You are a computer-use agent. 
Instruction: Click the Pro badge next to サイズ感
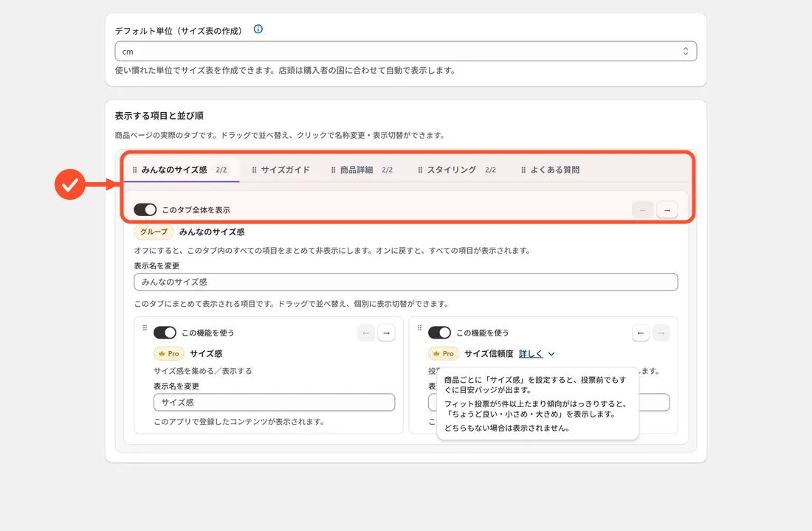click(x=169, y=353)
